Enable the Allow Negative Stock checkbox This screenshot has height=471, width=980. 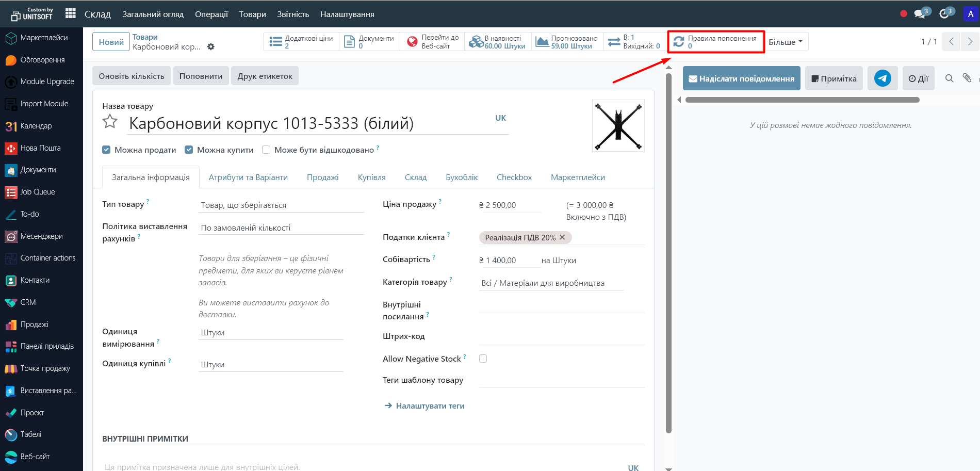tap(483, 359)
